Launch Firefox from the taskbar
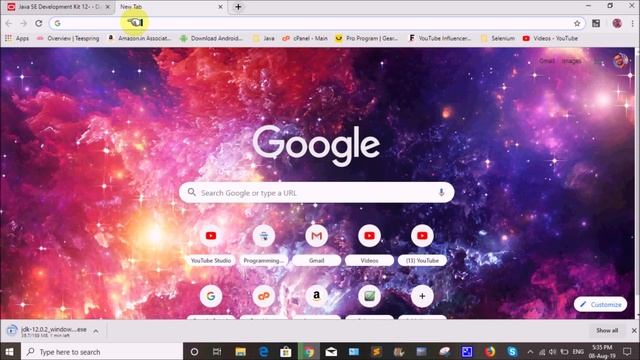640x360 pixels. tap(490, 351)
